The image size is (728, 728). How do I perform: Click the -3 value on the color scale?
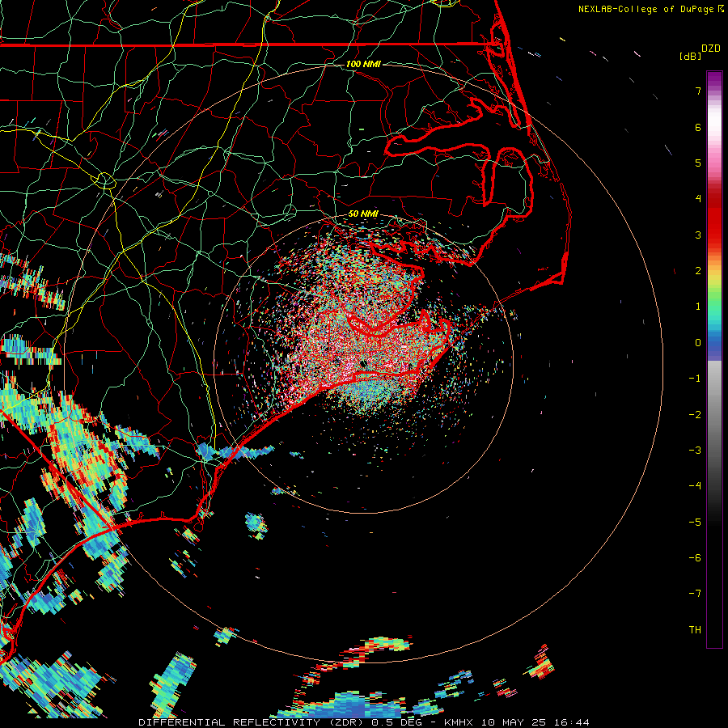click(695, 451)
